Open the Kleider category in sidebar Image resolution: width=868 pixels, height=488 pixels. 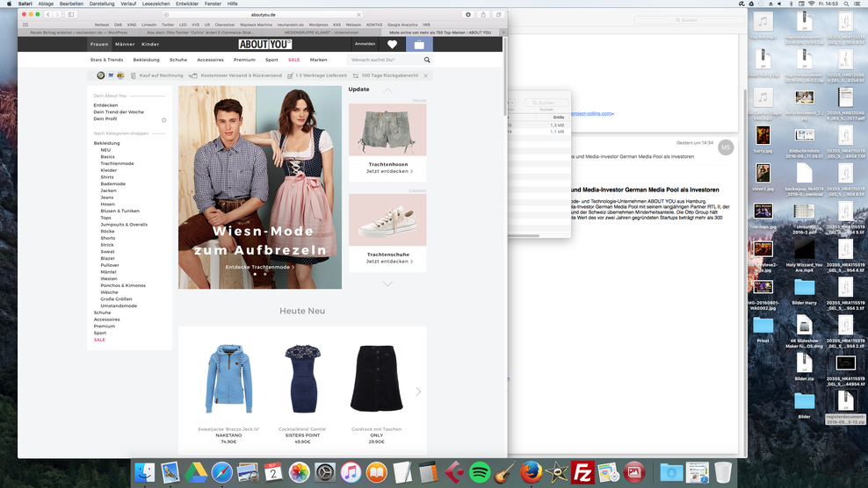click(109, 170)
